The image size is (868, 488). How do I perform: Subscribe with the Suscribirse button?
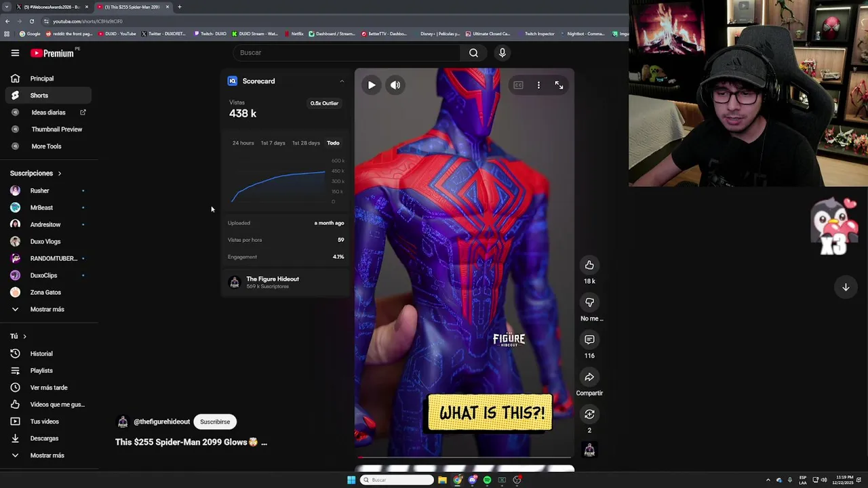tap(215, 422)
